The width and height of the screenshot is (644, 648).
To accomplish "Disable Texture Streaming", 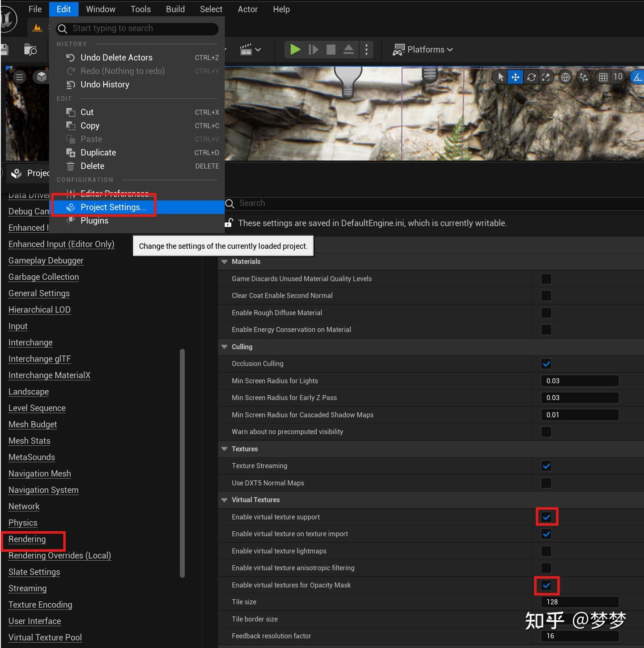I will 546,465.
